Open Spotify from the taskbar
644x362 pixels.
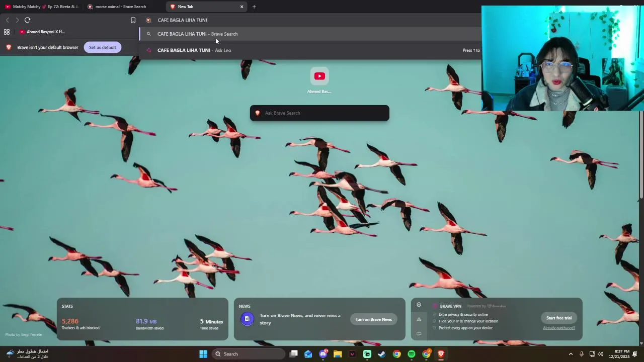[412, 354]
